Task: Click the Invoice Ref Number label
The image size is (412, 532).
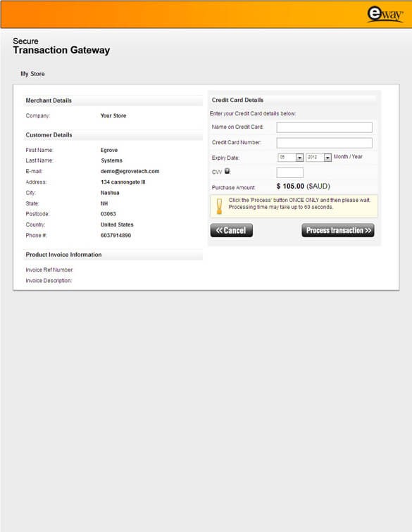Action: click(x=49, y=270)
